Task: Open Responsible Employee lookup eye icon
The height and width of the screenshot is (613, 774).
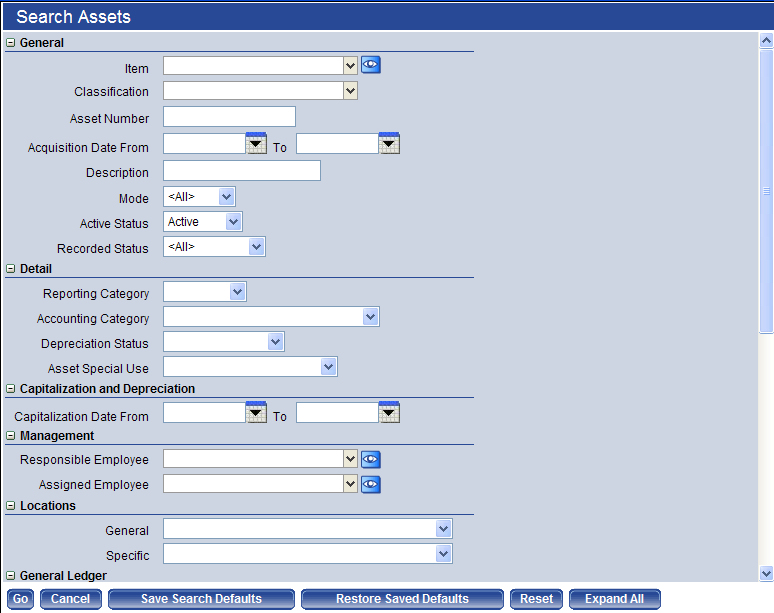Action: point(371,459)
